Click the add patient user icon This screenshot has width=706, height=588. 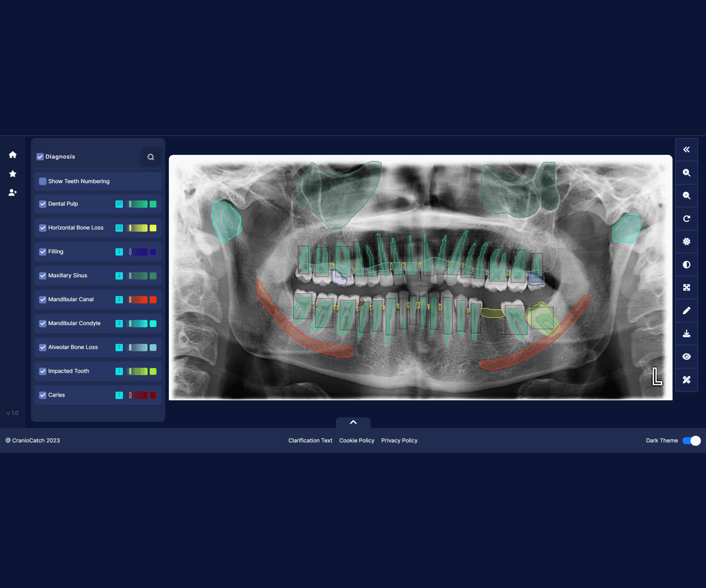pyautogui.click(x=13, y=193)
